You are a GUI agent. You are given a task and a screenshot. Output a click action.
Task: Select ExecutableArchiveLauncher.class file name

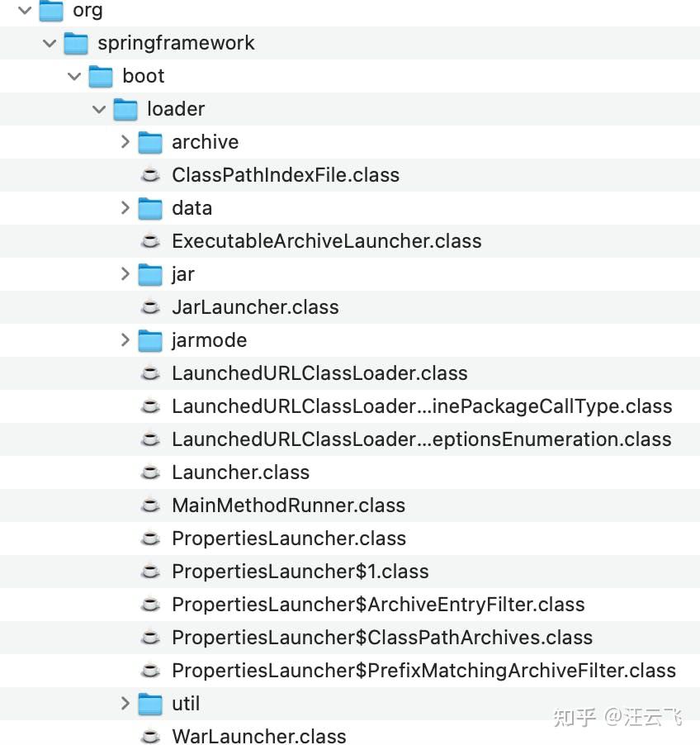[x=327, y=241]
